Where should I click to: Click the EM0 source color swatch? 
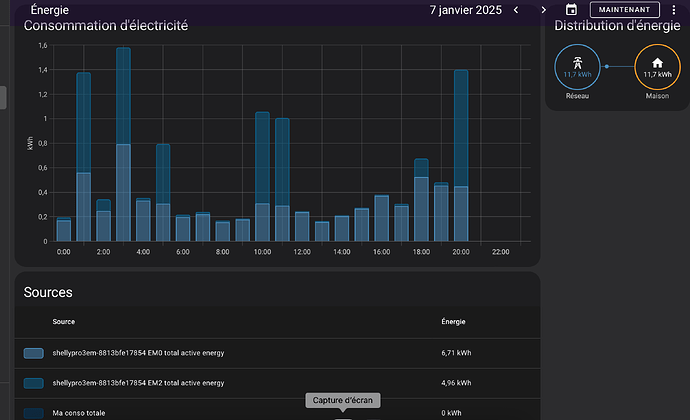click(33, 353)
